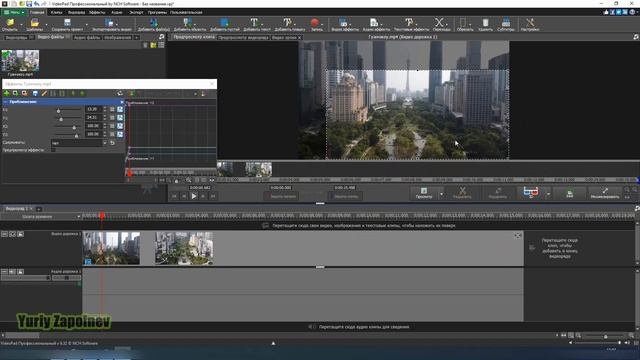Toggle Y2 keyframe animation button

[x=120, y=134]
